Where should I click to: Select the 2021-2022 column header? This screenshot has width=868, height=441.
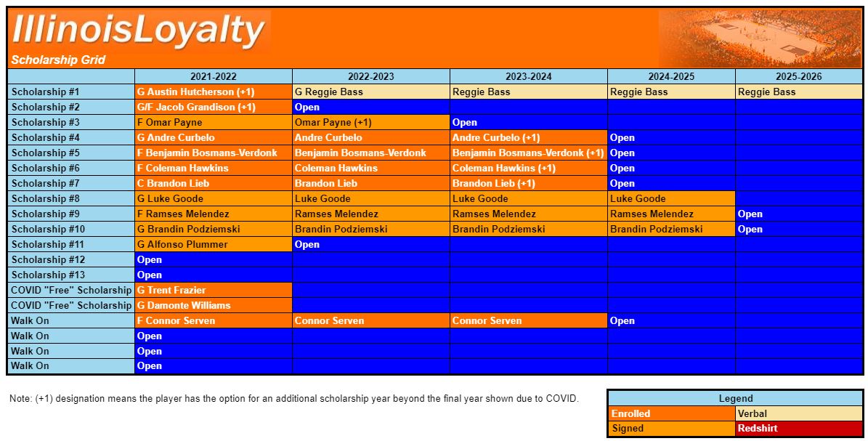click(x=214, y=76)
